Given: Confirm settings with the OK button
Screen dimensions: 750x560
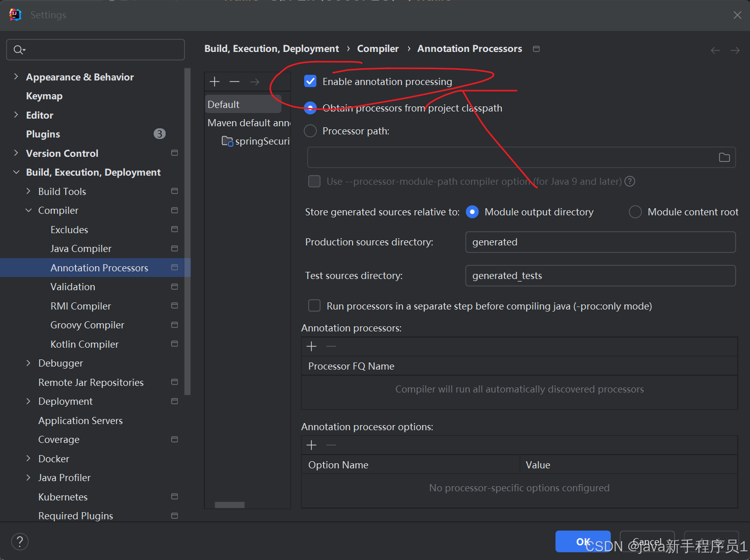Looking at the screenshot, I should (583, 541).
